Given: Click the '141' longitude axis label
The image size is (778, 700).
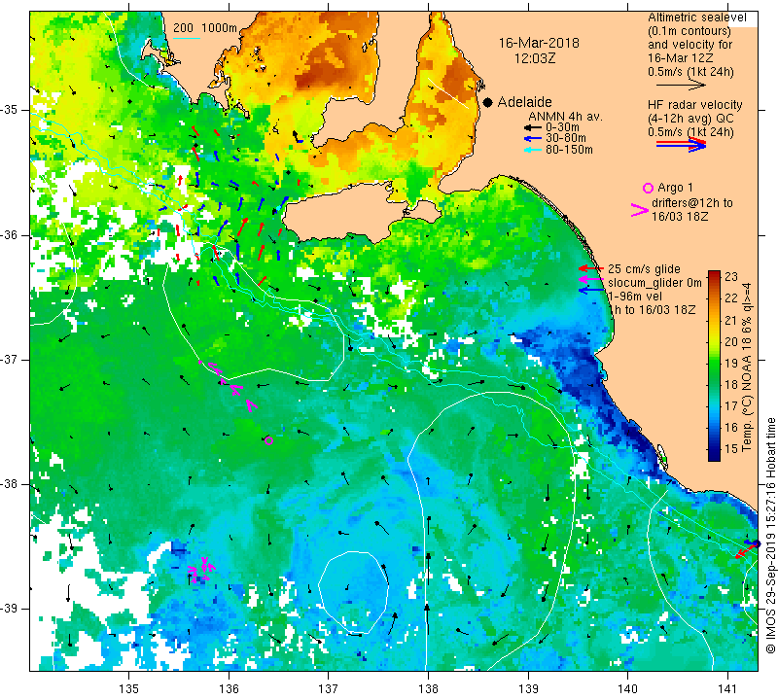Looking at the screenshot, I should [727, 688].
